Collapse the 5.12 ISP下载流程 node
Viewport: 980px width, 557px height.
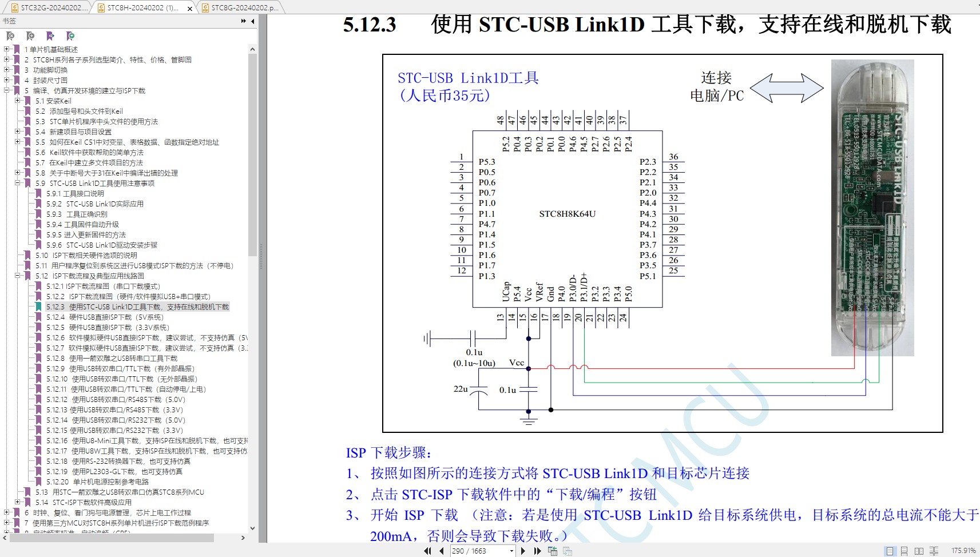tap(18, 276)
